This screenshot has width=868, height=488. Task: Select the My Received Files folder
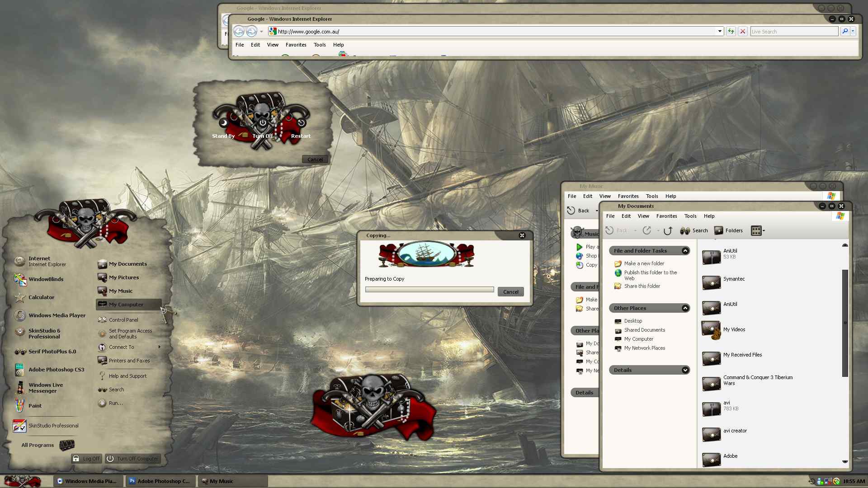point(732,358)
